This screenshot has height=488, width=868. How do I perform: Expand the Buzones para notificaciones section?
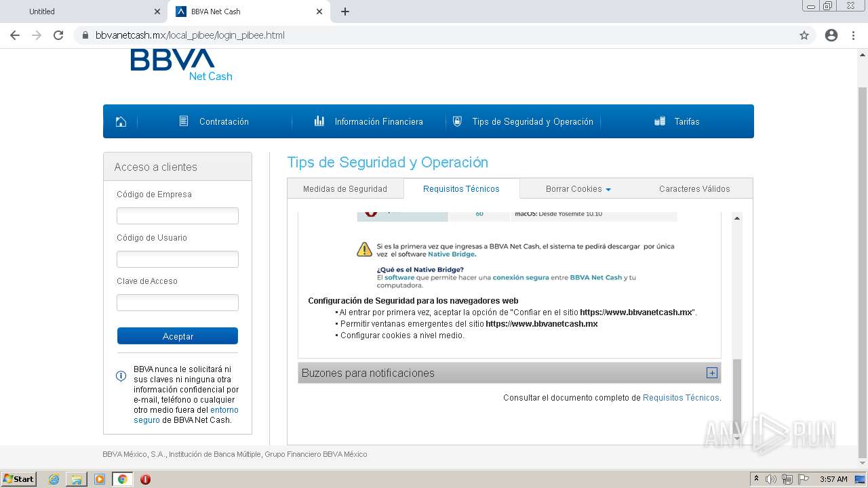coord(711,373)
